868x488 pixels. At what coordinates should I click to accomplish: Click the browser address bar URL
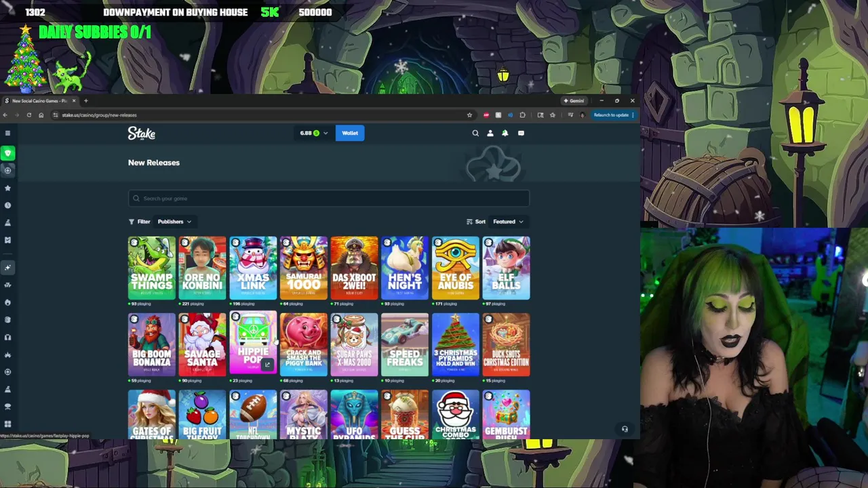pos(99,115)
